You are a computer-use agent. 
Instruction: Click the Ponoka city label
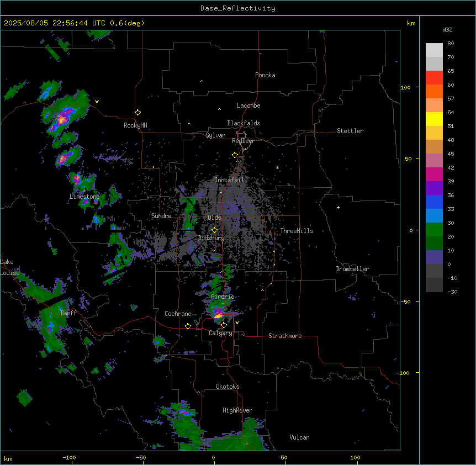pos(265,75)
